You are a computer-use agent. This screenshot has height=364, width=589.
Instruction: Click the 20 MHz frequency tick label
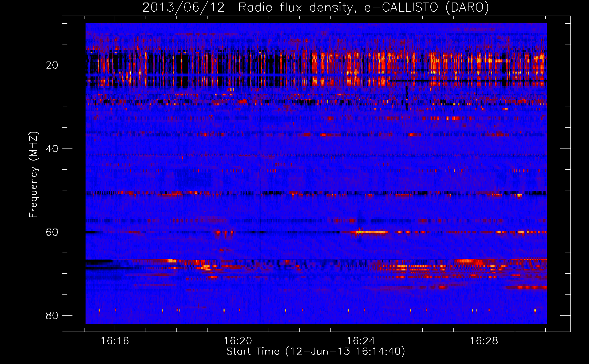click(52, 65)
